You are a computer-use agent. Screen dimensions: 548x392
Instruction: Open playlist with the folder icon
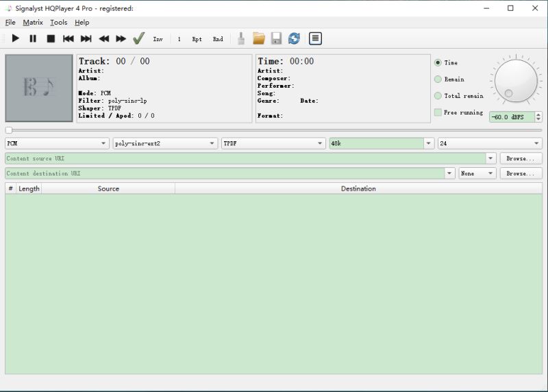point(259,38)
